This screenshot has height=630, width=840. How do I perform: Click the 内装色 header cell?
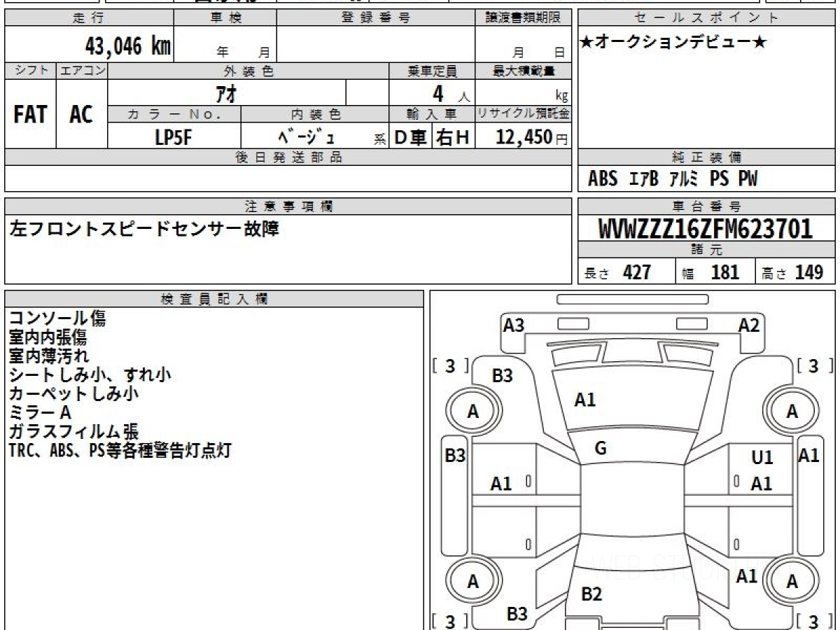tap(315, 114)
